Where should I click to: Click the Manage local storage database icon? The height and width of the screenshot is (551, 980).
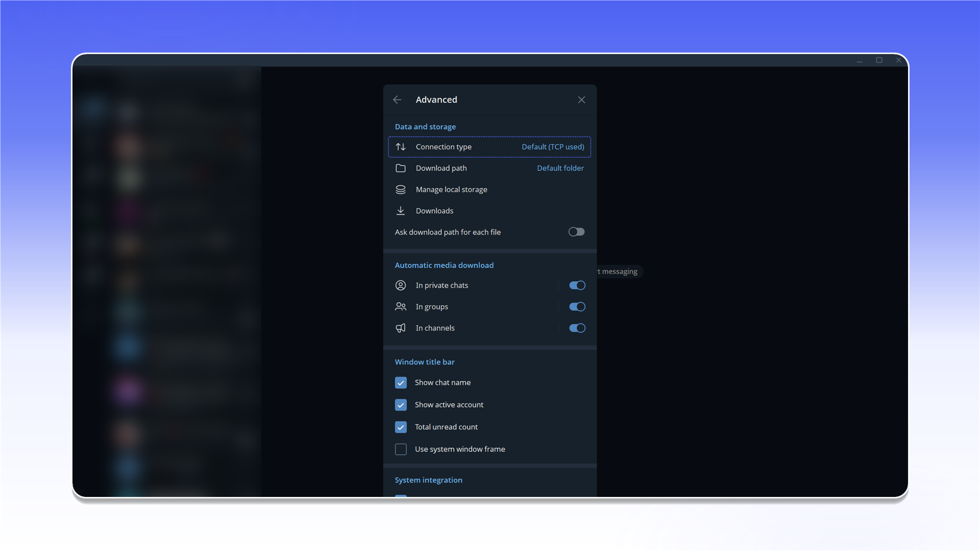[x=401, y=190]
